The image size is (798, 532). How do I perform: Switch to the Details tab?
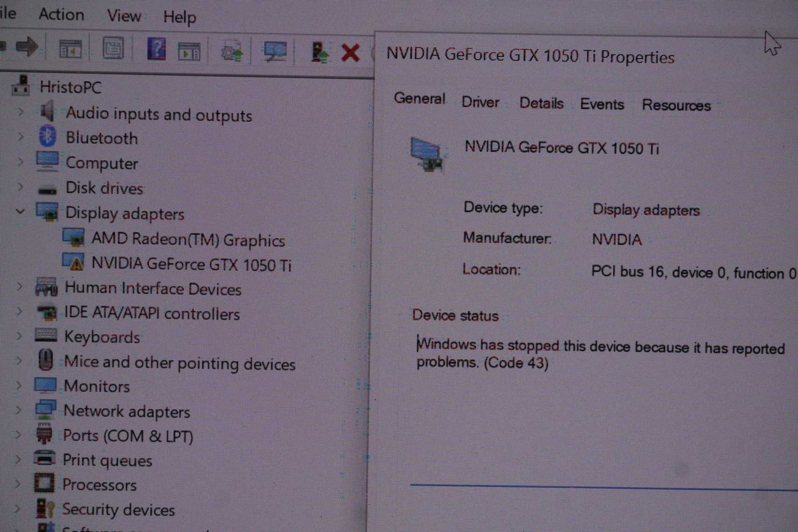541,103
